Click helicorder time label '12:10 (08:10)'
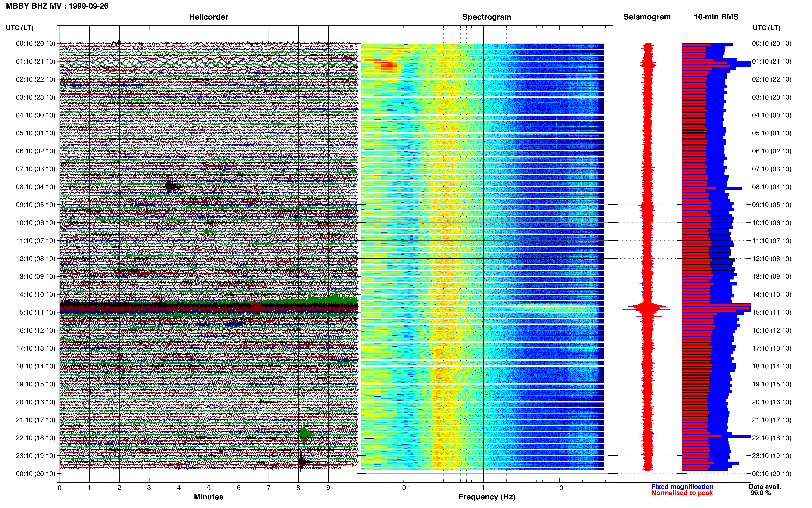This screenshot has width=812, height=508. pyautogui.click(x=36, y=259)
